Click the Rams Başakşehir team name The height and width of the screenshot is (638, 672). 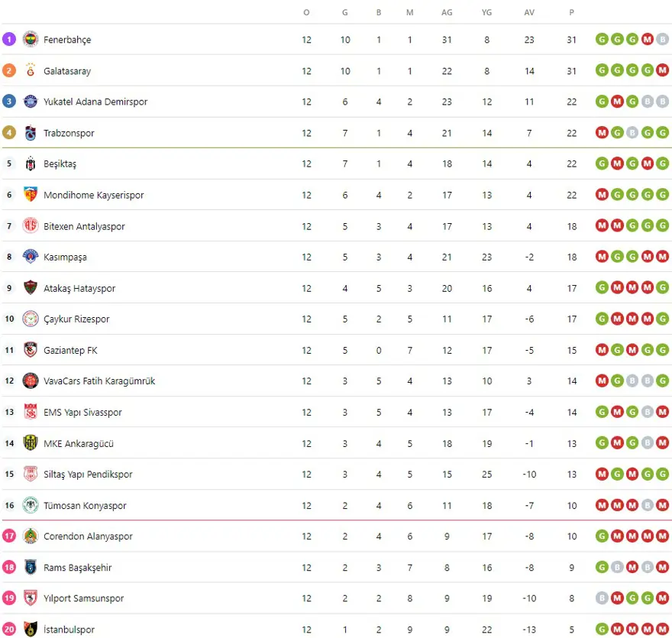[x=78, y=568]
